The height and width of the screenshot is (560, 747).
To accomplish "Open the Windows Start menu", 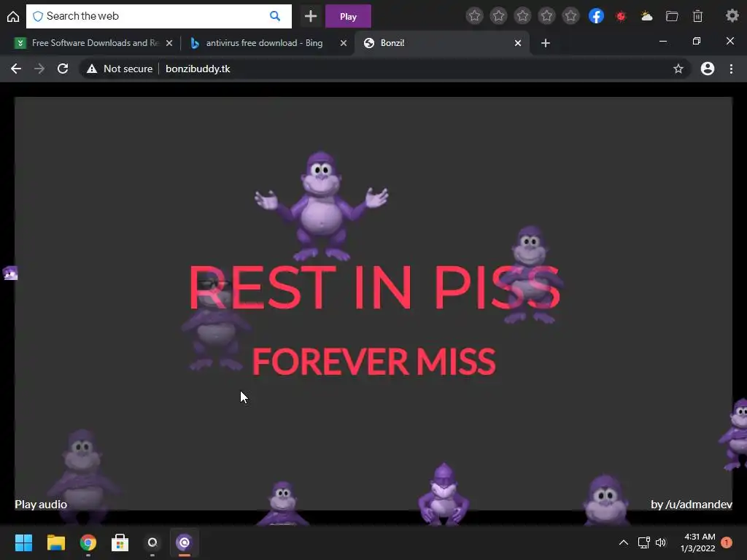I will pos(23,542).
